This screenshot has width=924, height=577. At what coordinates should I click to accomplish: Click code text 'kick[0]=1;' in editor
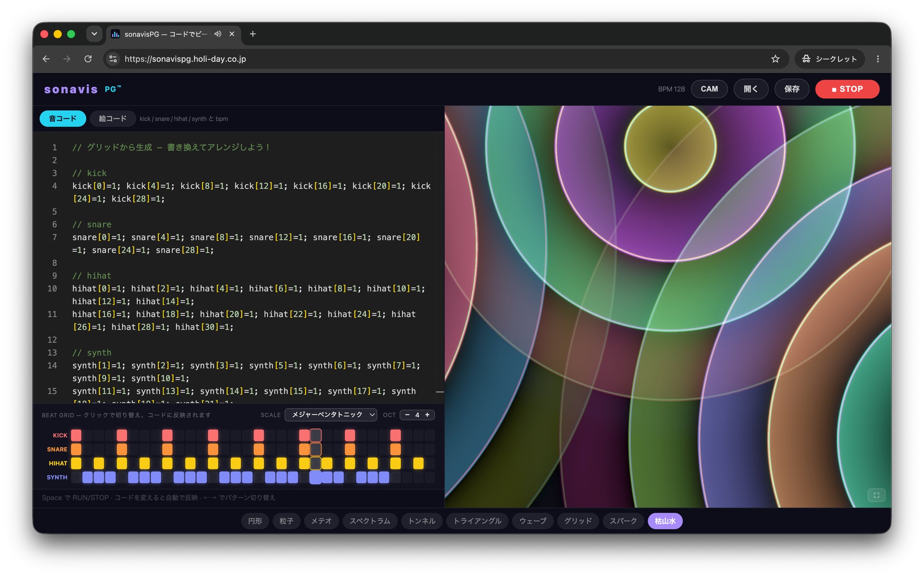click(x=97, y=186)
